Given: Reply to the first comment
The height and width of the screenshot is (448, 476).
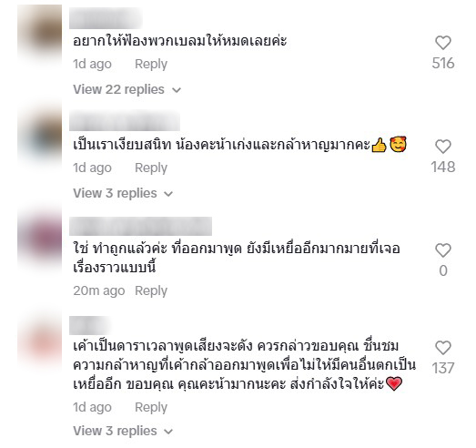Looking at the screenshot, I should pyautogui.click(x=151, y=64).
